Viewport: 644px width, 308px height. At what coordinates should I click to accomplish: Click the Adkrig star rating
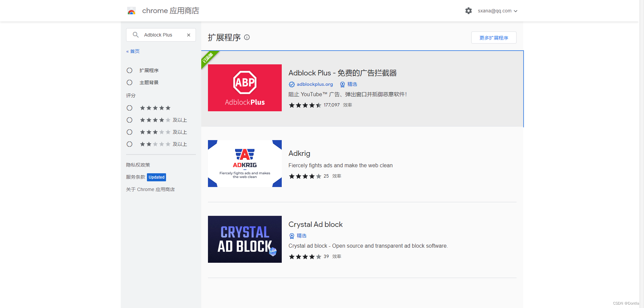(x=305, y=176)
